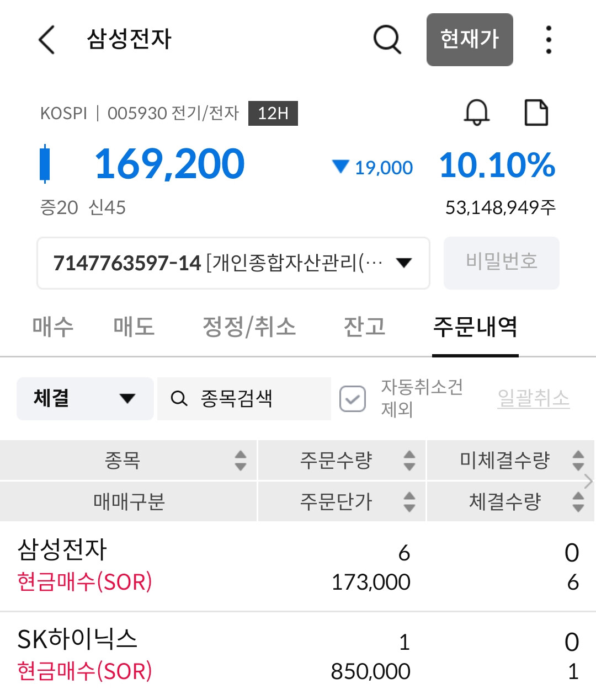Tap the 삼성전자 title in header
The width and height of the screenshot is (596, 700).
[129, 39]
